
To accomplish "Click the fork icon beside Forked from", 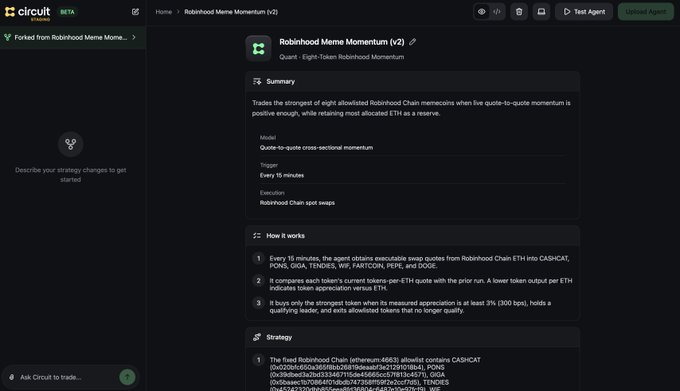I will (x=7, y=37).
